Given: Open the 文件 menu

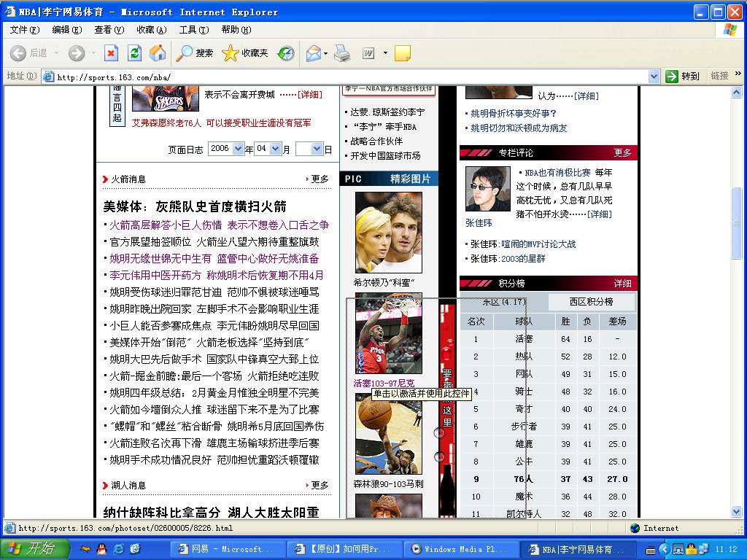Looking at the screenshot, I should point(25,29).
